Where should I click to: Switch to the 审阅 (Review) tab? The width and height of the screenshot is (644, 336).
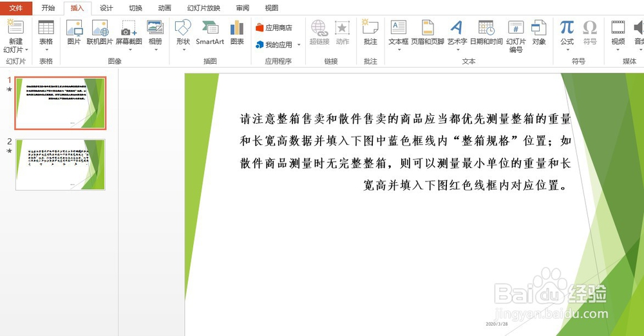click(x=243, y=8)
